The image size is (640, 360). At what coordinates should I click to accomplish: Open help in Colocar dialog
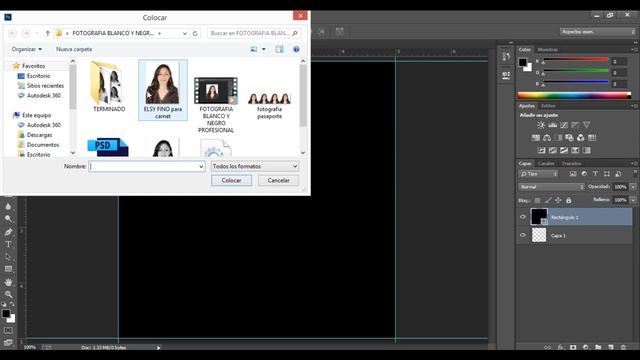296,49
